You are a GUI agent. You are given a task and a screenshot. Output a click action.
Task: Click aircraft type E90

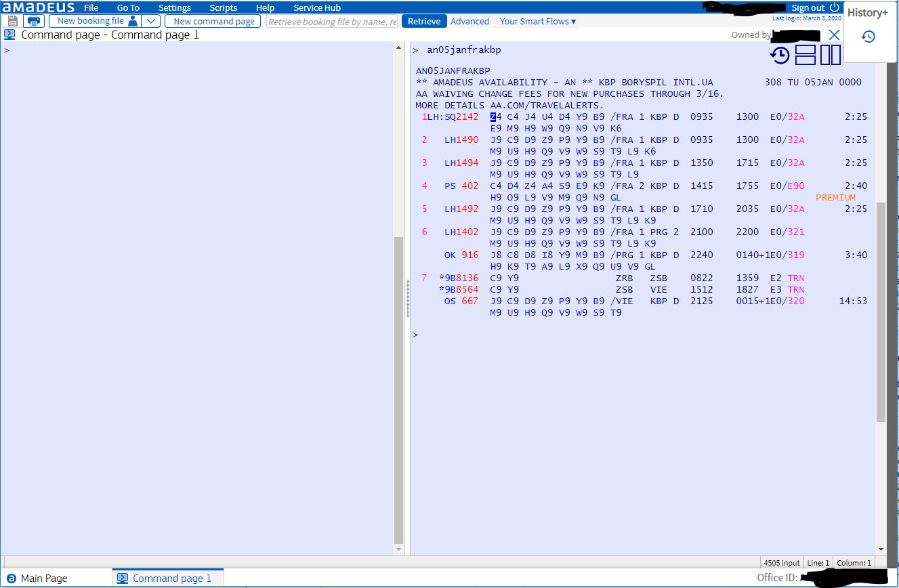[796, 186]
